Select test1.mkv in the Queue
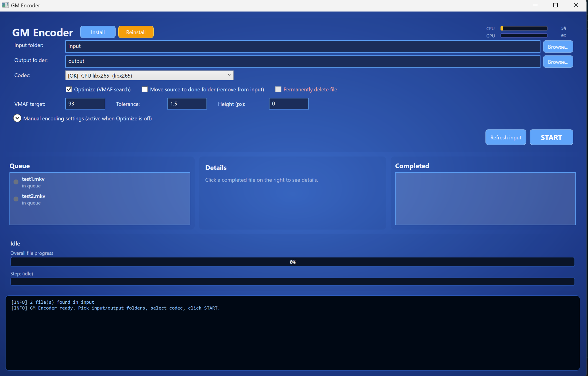Screen dimensions: 588x376 click(x=100, y=182)
